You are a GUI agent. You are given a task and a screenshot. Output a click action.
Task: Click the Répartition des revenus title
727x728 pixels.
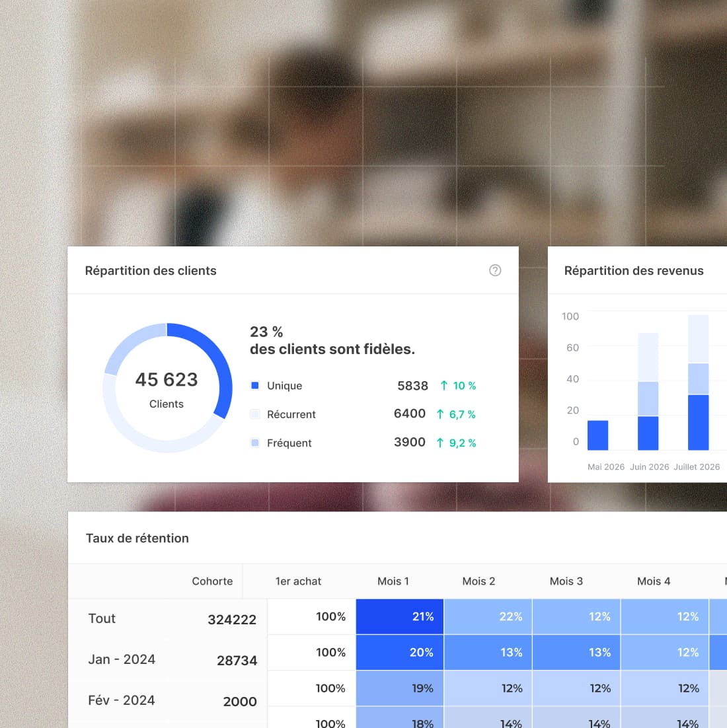click(634, 271)
